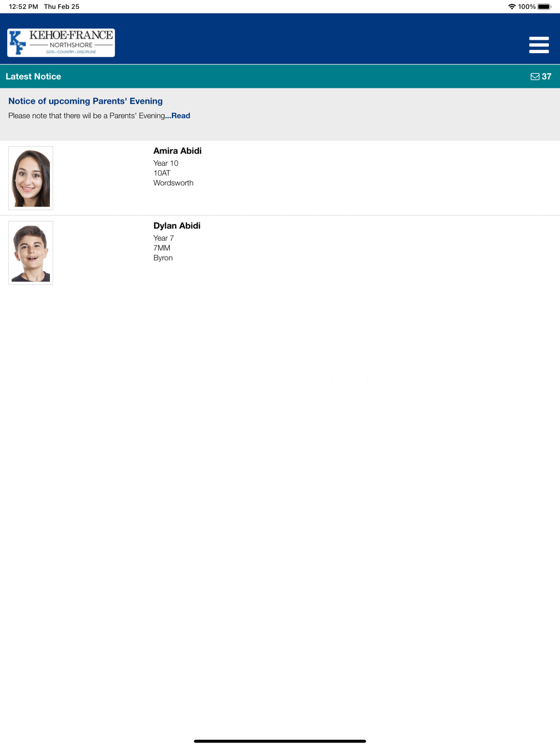Open Amira Abidi's profile photo
560x747 pixels.
pyautogui.click(x=31, y=178)
